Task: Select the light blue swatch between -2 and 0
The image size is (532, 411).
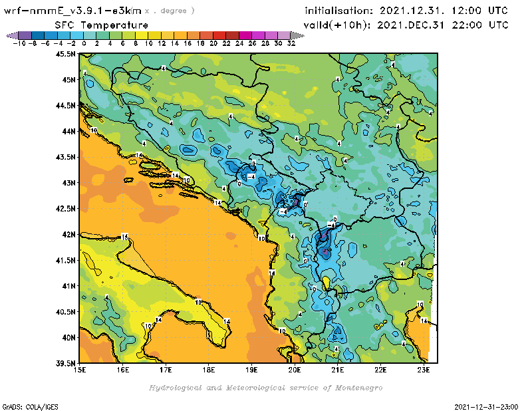Action: [x=76, y=35]
